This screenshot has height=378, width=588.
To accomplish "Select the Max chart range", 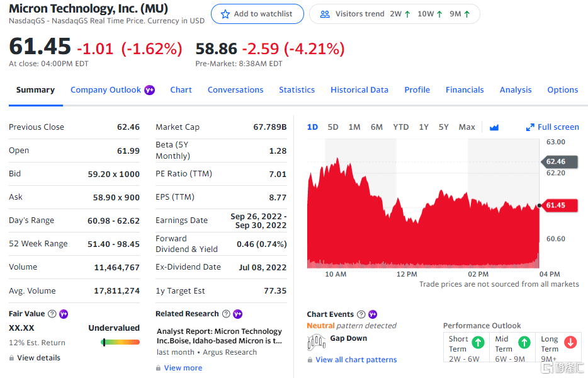I will pyautogui.click(x=466, y=127).
